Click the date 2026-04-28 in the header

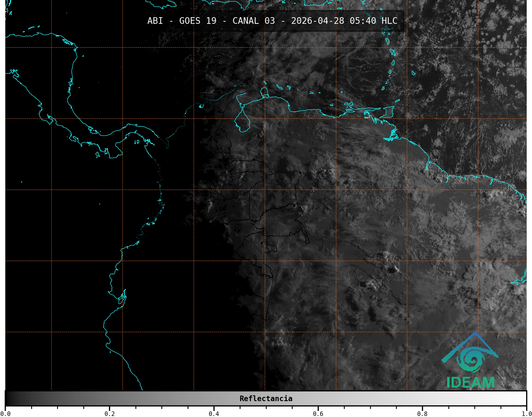tap(317, 21)
